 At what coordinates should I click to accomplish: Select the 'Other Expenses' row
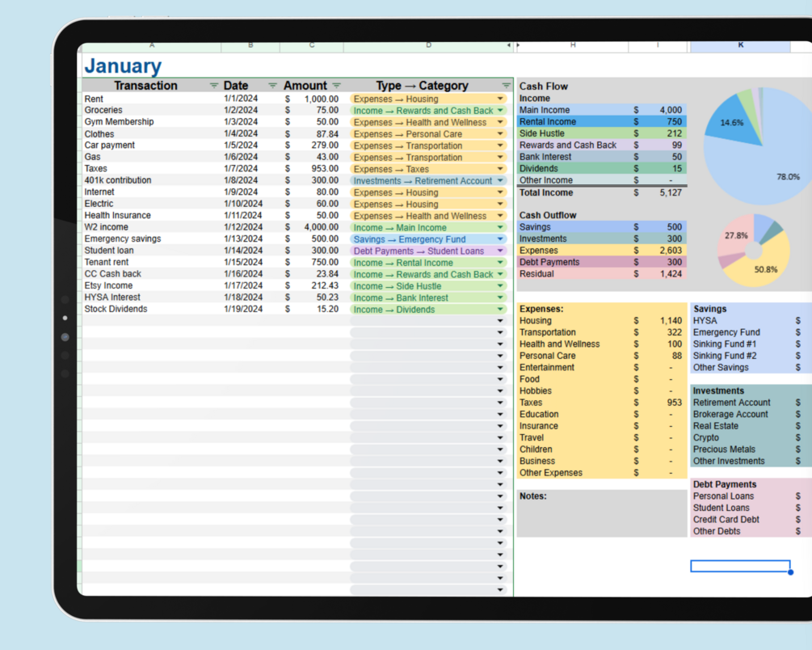click(x=602, y=473)
